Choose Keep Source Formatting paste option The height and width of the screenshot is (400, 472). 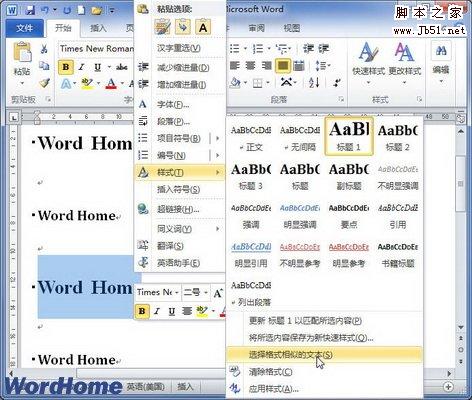[163, 27]
